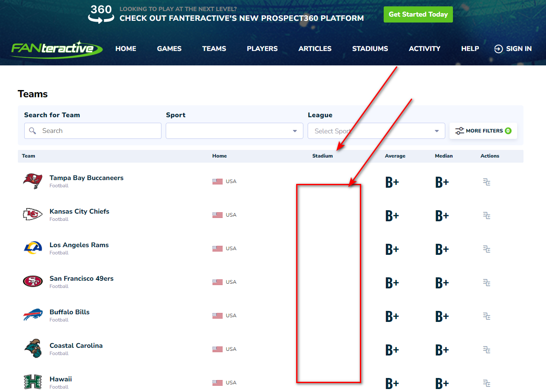The width and height of the screenshot is (546, 392).
Task: Go to the HOME menu
Action: (x=126, y=49)
